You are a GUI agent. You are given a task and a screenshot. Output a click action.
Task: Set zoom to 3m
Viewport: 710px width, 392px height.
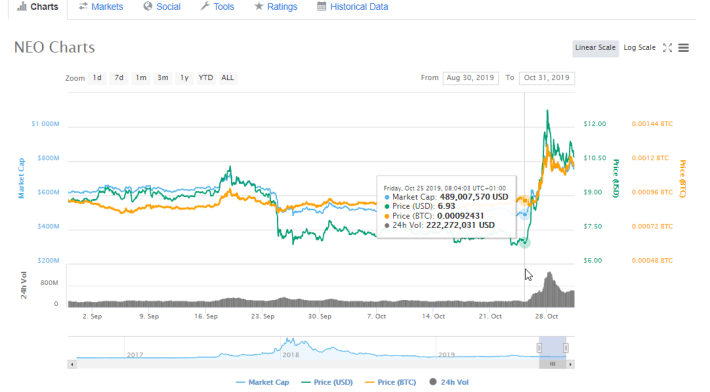point(163,78)
